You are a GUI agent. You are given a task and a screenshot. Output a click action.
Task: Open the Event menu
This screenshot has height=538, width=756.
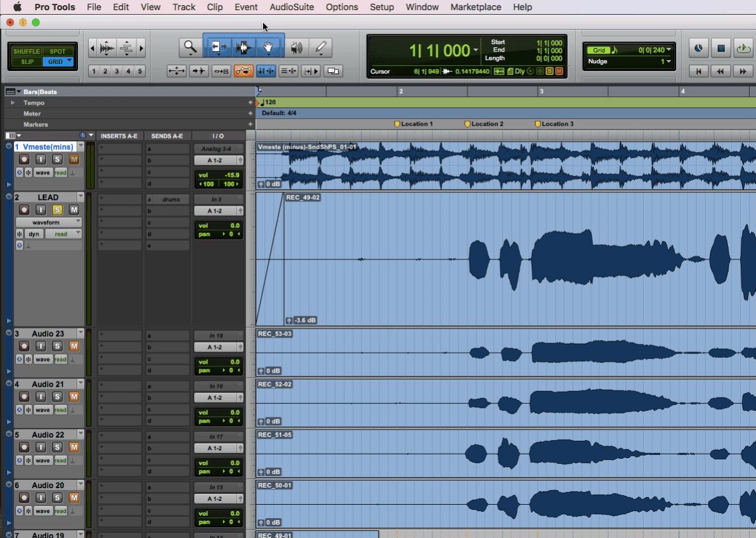coord(246,7)
